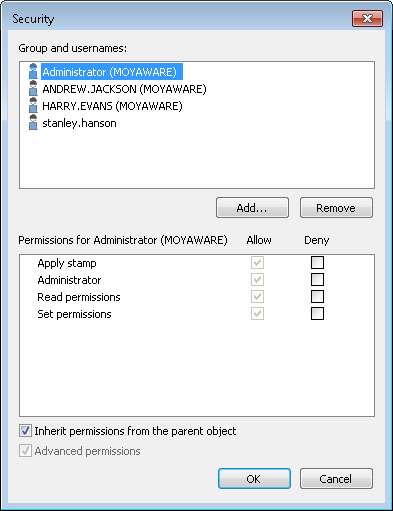393x511 pixels.
Task: Toggle the Allow checkbox for Apply stamp
Action: [257, 262]
